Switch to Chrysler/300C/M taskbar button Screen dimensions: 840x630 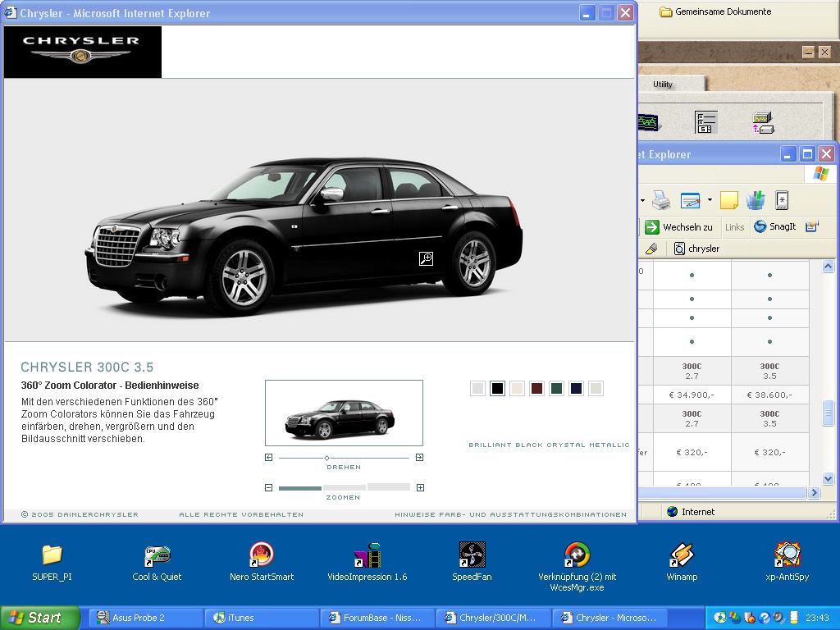pyautogui.click(x=493, y=618)
